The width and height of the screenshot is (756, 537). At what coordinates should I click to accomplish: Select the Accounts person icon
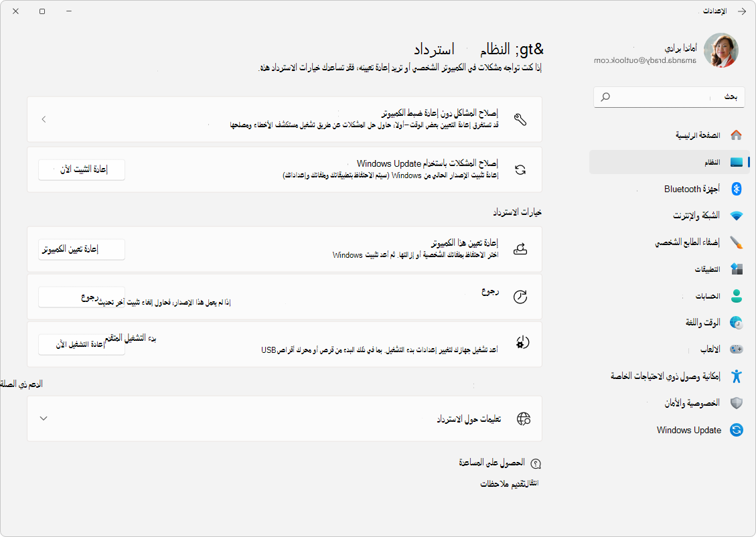pos(737,296)
